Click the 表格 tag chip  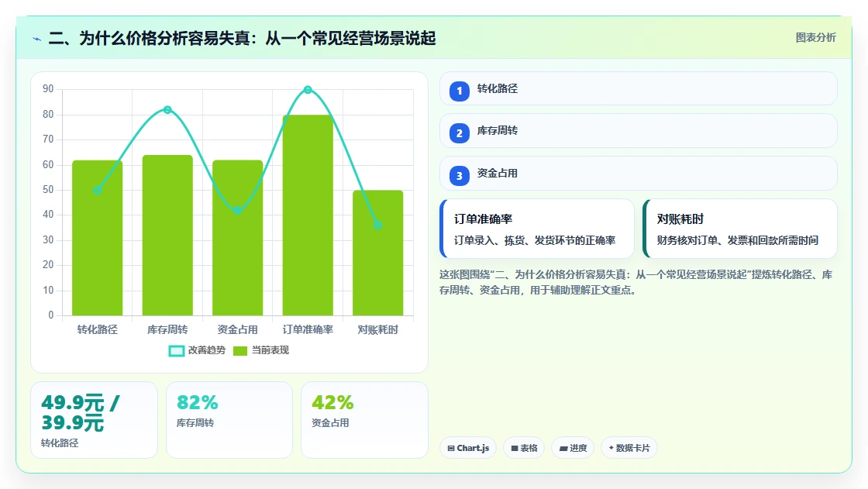[524, 448]
